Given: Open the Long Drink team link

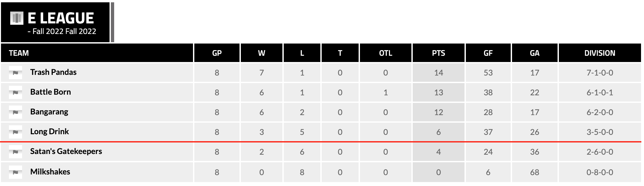Looking at the screenshot, I should point(49,132).
